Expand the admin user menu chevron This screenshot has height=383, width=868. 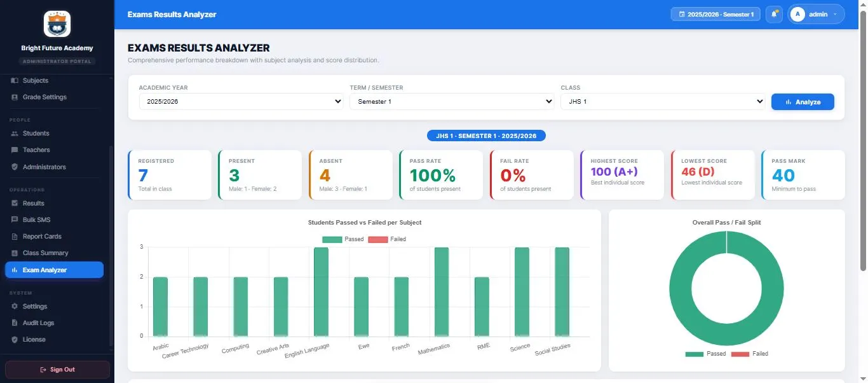pos(835,14)
